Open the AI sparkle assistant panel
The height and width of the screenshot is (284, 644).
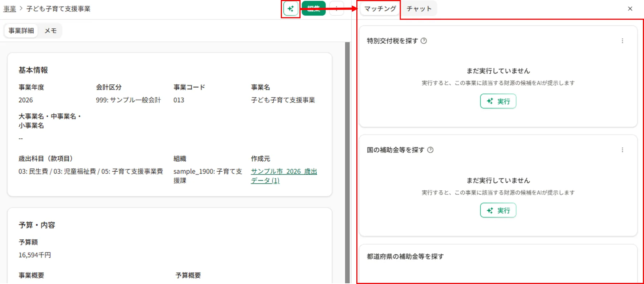tap(291, 9)
